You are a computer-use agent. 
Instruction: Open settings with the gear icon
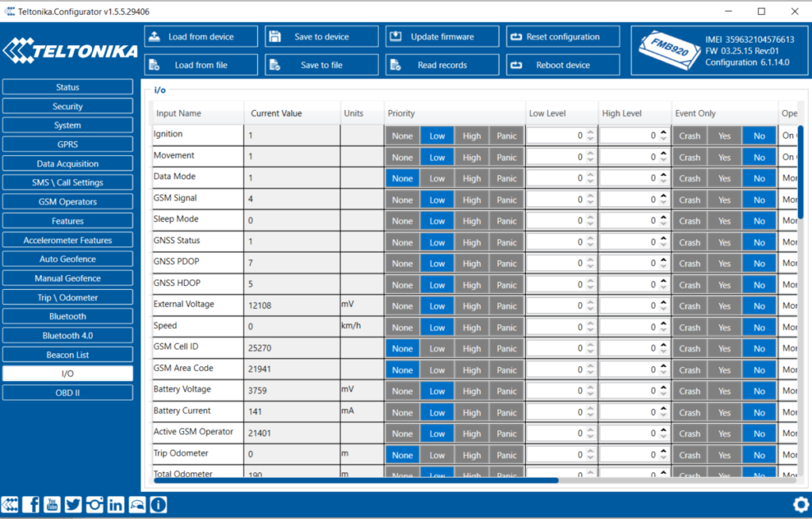(800, 505)
